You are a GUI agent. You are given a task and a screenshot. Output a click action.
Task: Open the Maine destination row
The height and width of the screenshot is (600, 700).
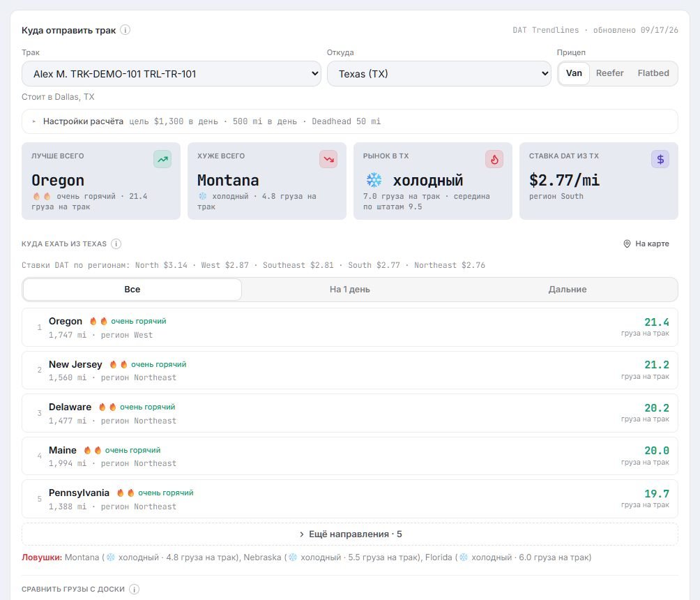pos(350,456)
